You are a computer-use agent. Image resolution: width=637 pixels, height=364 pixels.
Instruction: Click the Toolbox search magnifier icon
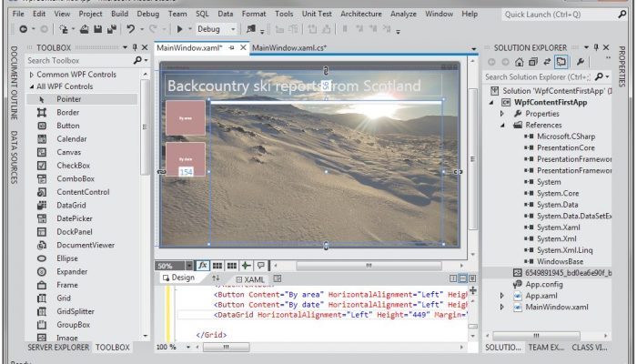coord(137,60)
